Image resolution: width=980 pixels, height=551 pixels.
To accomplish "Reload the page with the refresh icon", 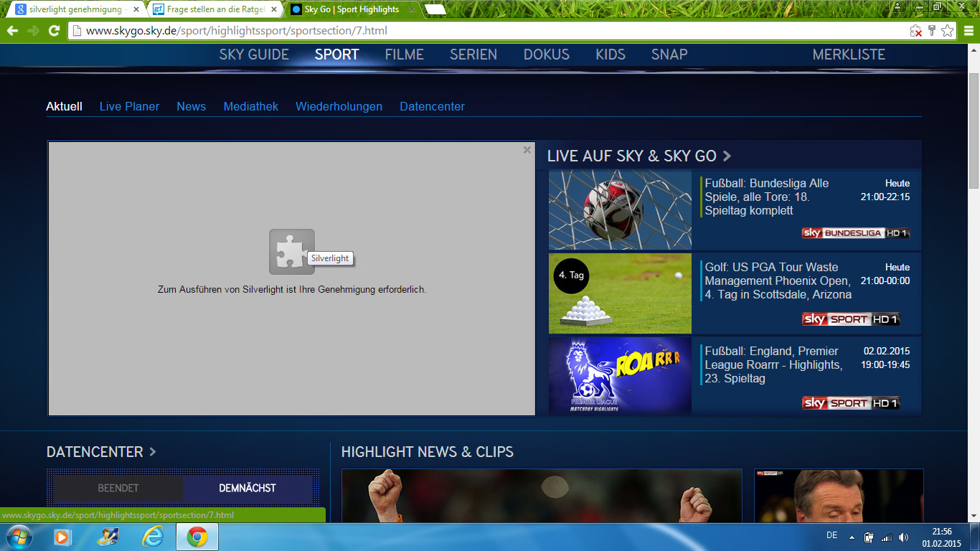I will click(54, 31).
